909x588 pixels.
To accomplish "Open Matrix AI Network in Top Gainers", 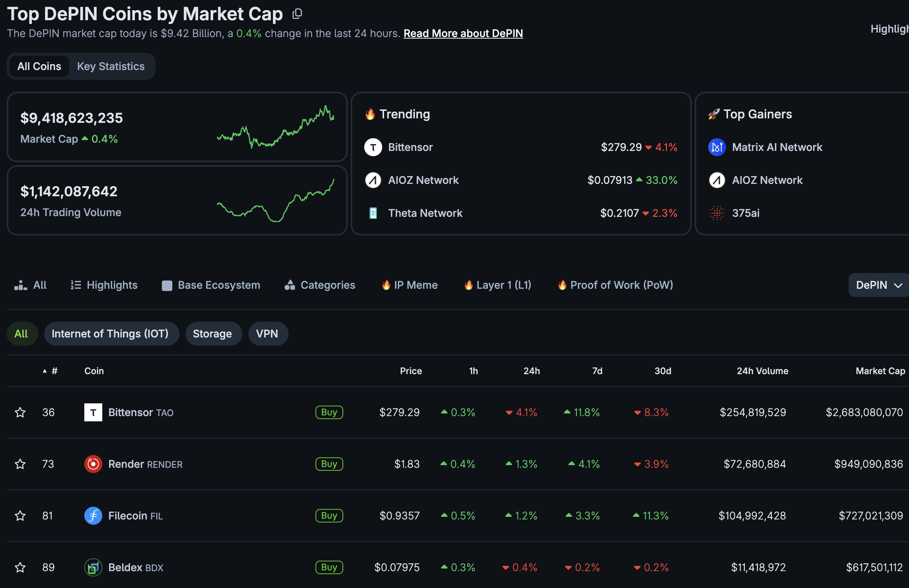I will 777,147.
